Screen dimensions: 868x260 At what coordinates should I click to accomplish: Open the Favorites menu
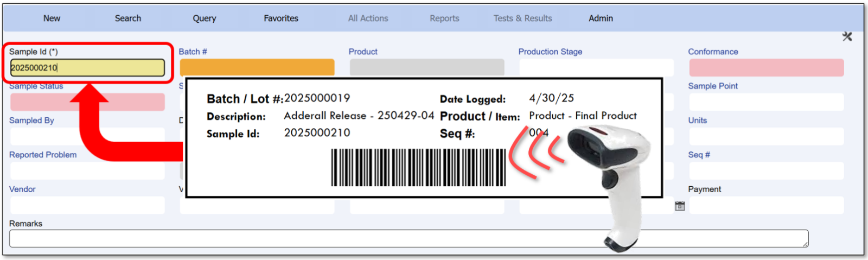(280, 18)
